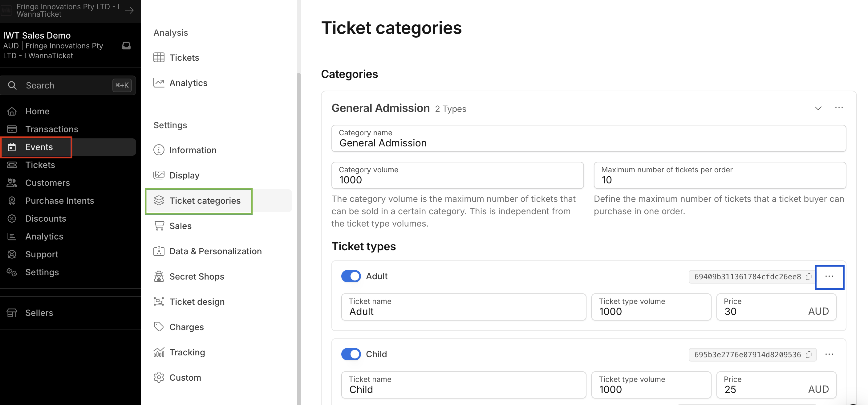Click the Search magnifier icon
The width and height of the screenshot is (868, 405).
tap(12, 85)
